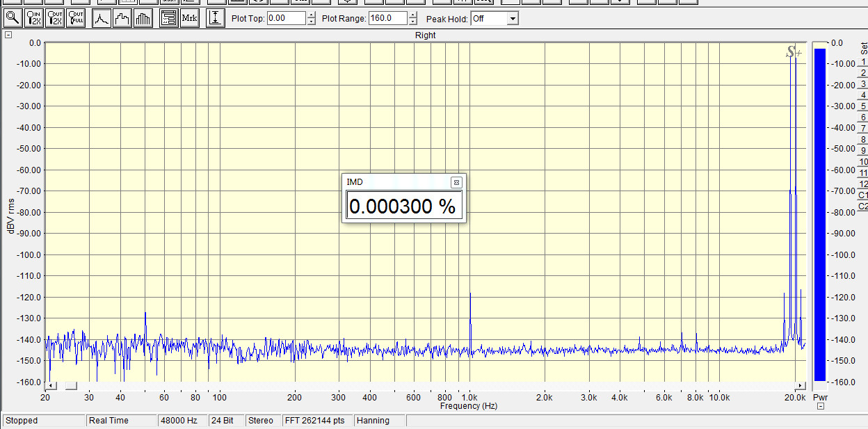Click the blue Pwr level meter bar
Viewport: 868px width, 429px height.
pyautogui.click(x=820, y=214)
